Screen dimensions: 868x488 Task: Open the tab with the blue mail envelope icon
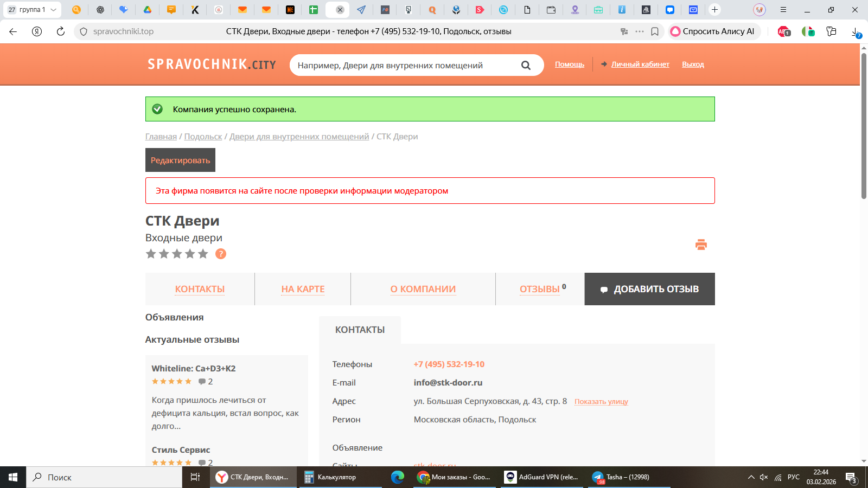tap(693, 10)
